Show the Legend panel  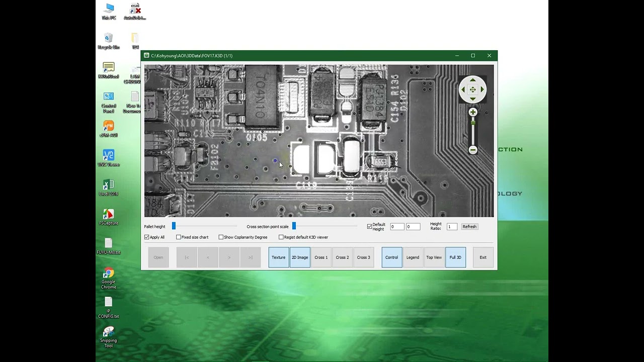point(413,257)
